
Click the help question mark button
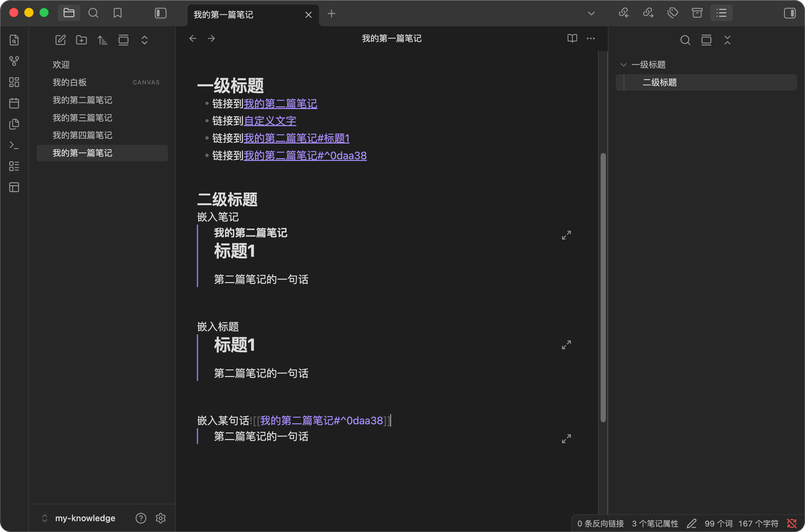click(141, 518)
